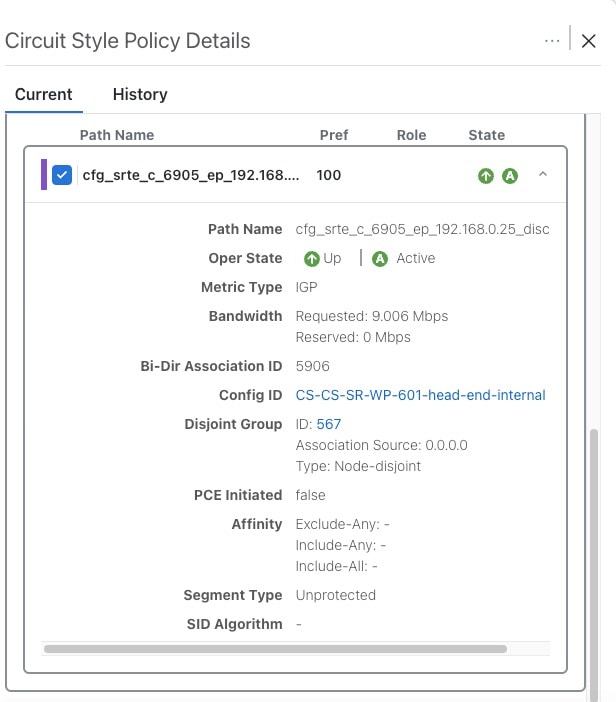Click the State column header

point(487,135)
